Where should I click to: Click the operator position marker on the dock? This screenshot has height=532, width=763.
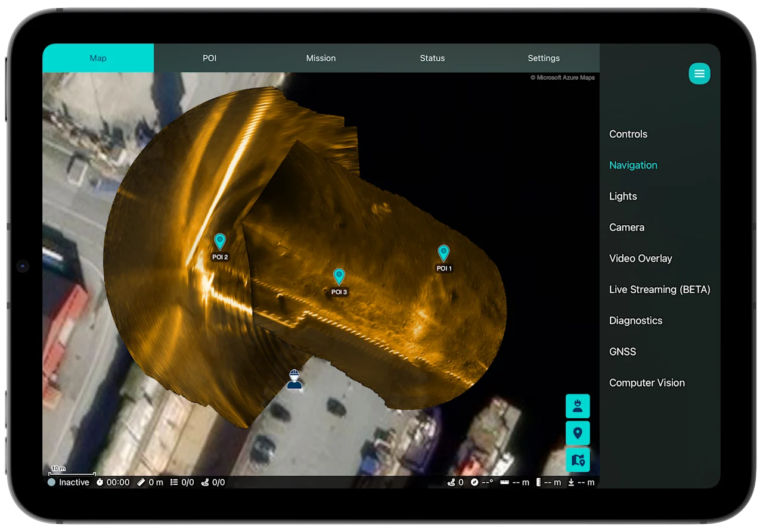[x=294, y=379]
